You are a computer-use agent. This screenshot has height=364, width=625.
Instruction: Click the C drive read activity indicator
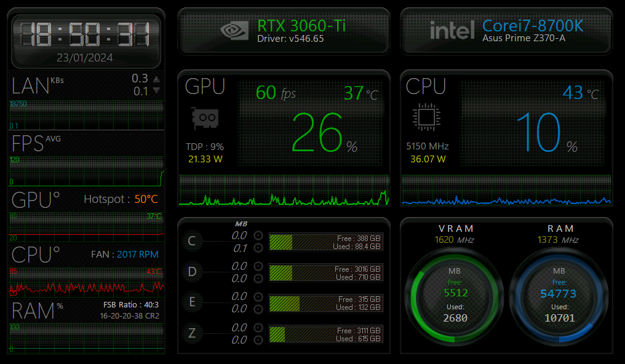[258, 235]
